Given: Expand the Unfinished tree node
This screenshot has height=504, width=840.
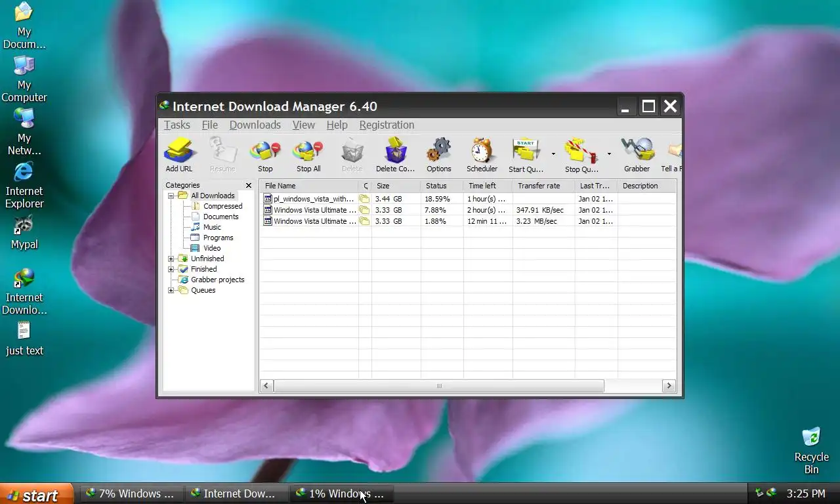Looking at the screenshot, I should coord(171,259).
